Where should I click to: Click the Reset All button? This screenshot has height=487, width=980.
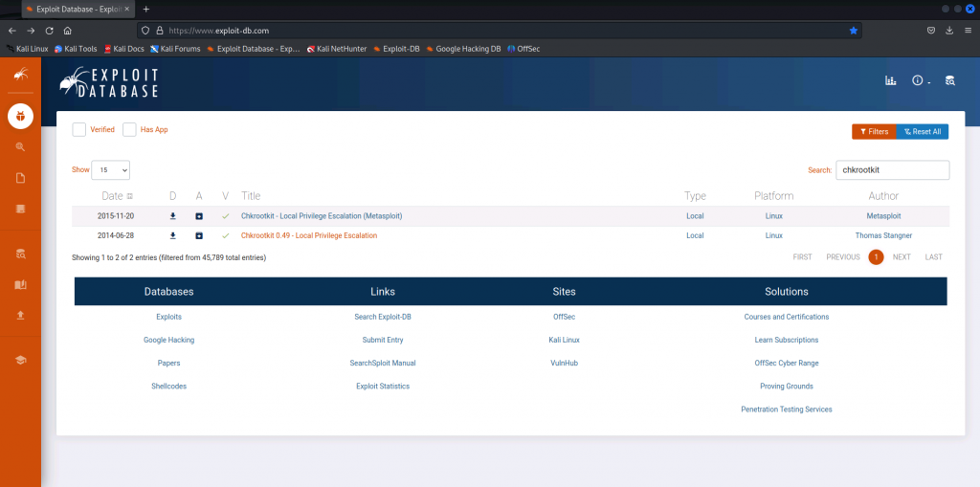923,132
